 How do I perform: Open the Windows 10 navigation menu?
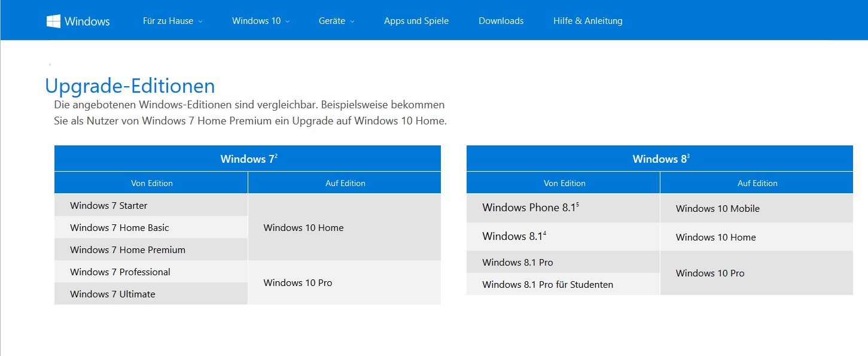click(x=256, y=21)
